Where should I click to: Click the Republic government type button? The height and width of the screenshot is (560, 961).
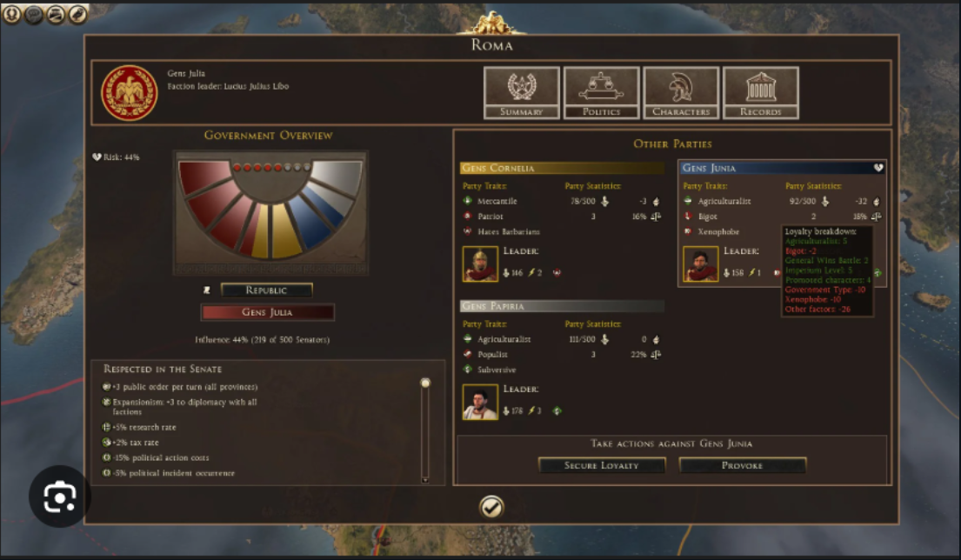(267, 290)
